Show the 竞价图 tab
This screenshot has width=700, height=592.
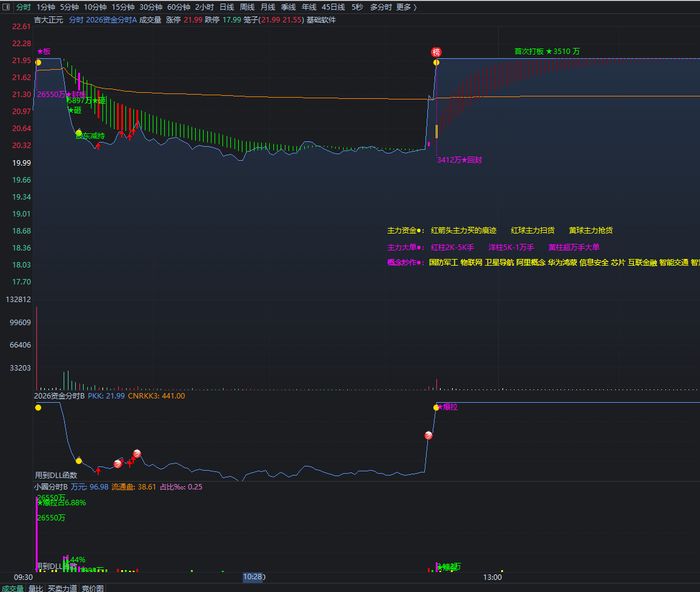click(x=93, y=588)
